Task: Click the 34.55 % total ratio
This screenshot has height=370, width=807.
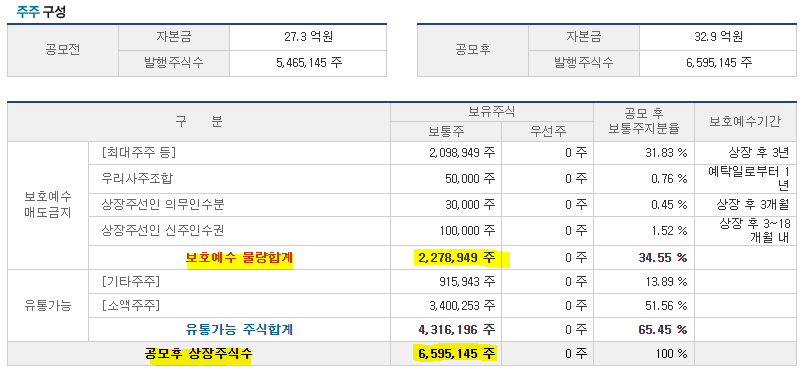Action: tap(663, 258)
